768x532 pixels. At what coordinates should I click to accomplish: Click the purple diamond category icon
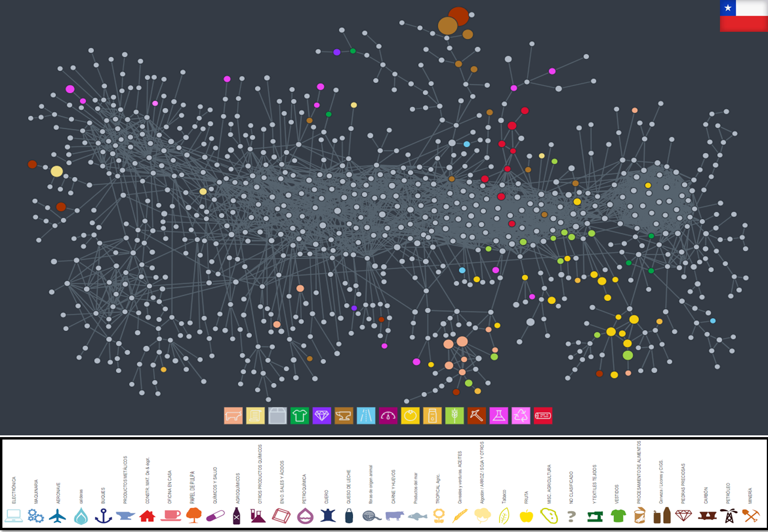point(322,416)
